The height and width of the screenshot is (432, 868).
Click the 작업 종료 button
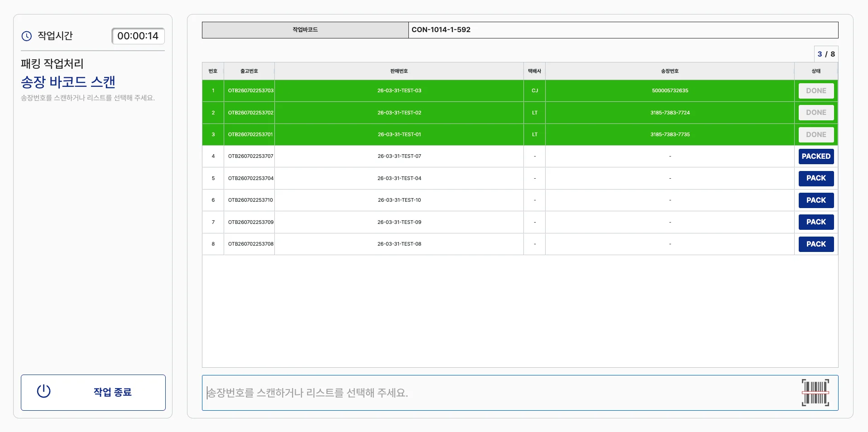tap(93, 393)
